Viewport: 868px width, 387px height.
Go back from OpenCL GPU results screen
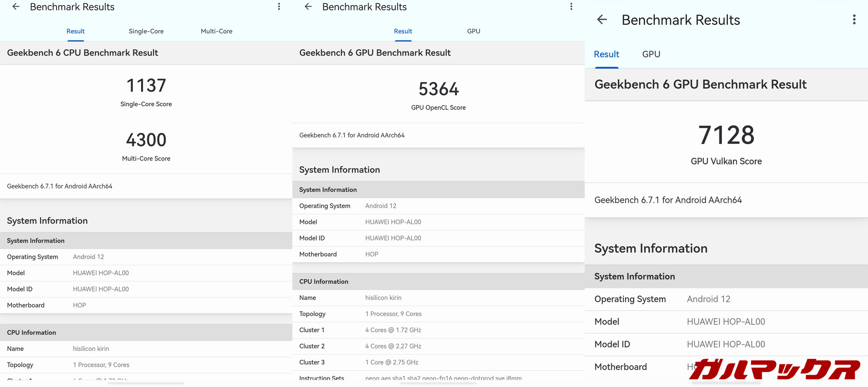tap(308, 7)
